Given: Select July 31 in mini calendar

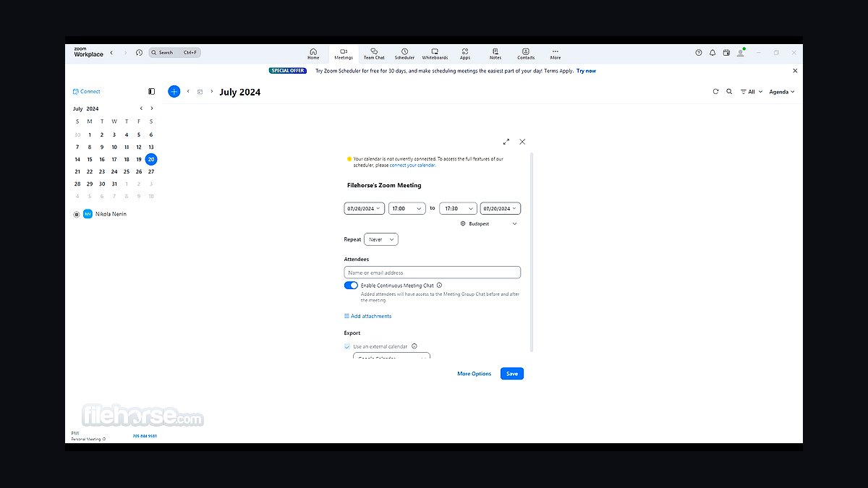Looking at the screenshot, I should coord(114,184).
